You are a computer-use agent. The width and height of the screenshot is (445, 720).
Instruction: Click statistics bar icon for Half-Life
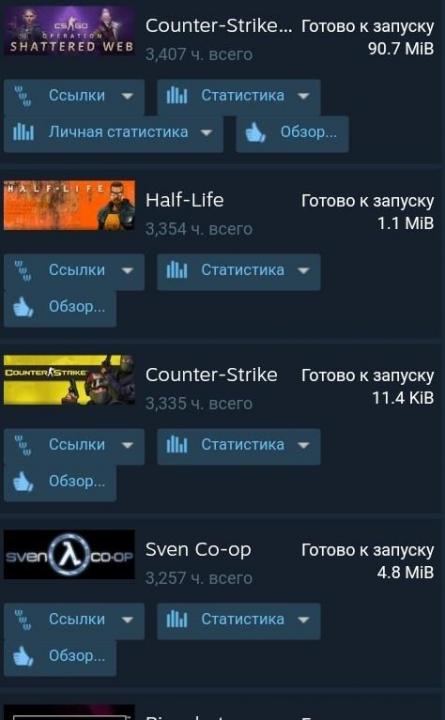(177, 270)
